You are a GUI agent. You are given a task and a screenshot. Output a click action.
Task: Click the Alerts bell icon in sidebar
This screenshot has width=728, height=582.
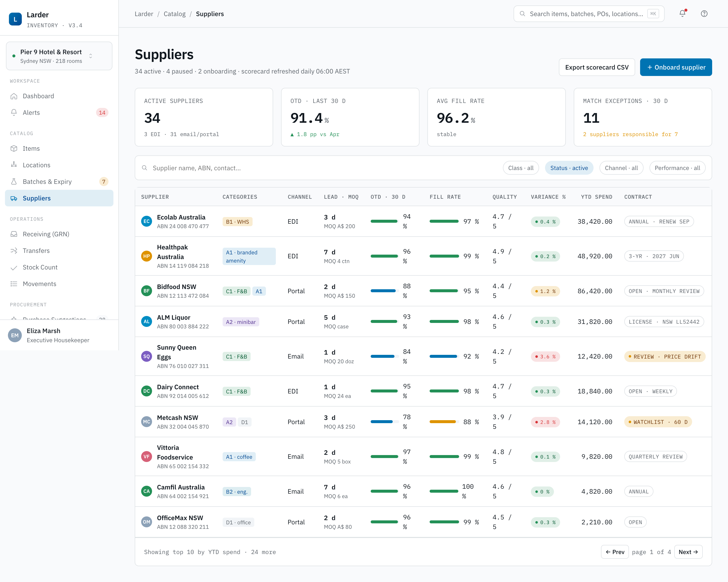point(14,113)
